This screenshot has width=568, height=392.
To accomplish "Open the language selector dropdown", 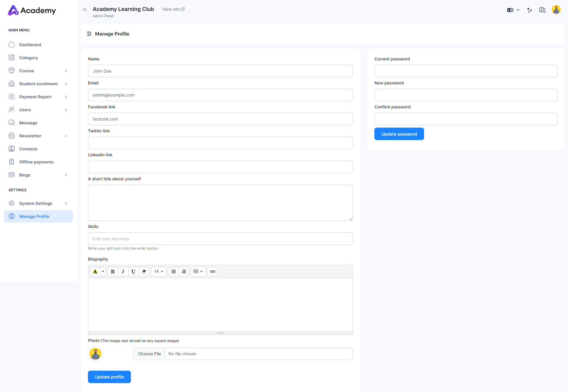I will [x=513, y=10].
